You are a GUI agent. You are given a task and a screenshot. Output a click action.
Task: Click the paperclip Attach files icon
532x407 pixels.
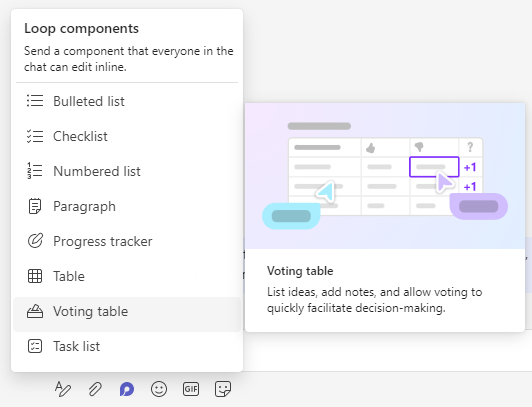pos(95,389)
